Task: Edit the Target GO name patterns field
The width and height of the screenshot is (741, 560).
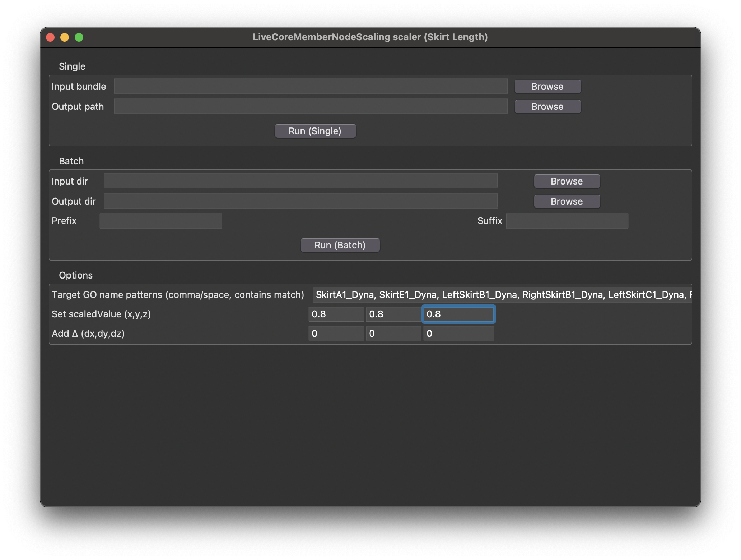Action: (x=502, y=295)
